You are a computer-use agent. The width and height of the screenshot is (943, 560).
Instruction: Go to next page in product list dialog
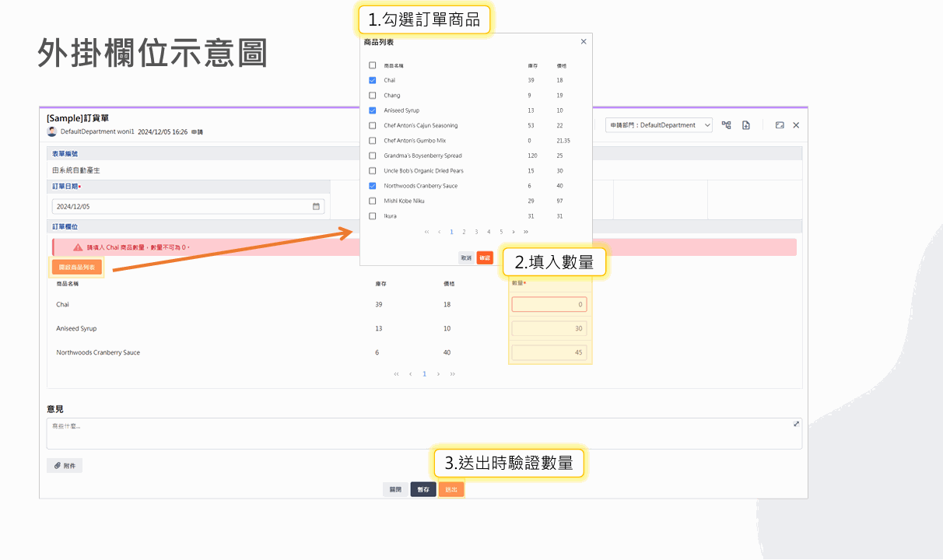(x=514, y=232)
